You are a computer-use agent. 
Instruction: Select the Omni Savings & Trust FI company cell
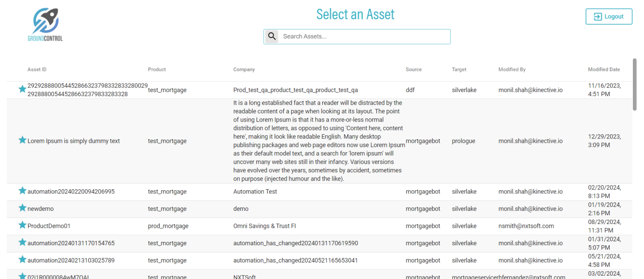[x=264, y=226]
